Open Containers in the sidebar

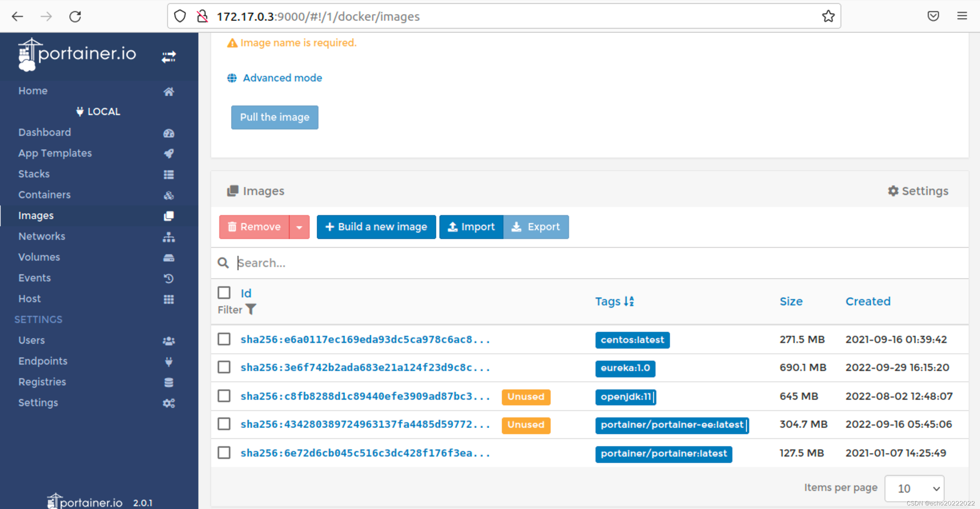click(x=44, y=195)
